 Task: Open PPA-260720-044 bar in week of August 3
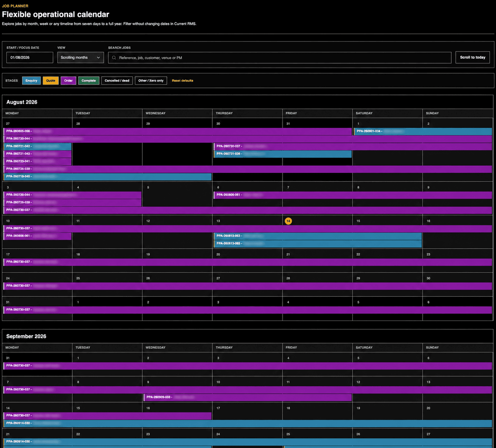click(x=73, y=195)
